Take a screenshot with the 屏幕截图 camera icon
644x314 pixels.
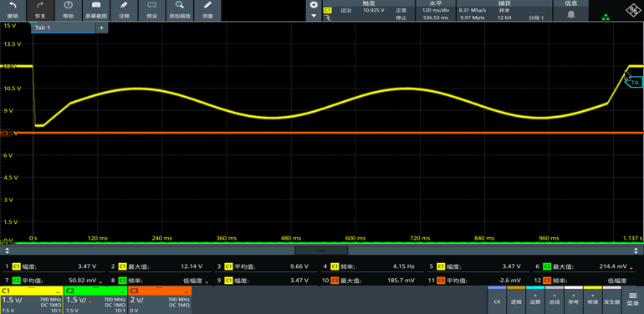(x=96, y=5)
